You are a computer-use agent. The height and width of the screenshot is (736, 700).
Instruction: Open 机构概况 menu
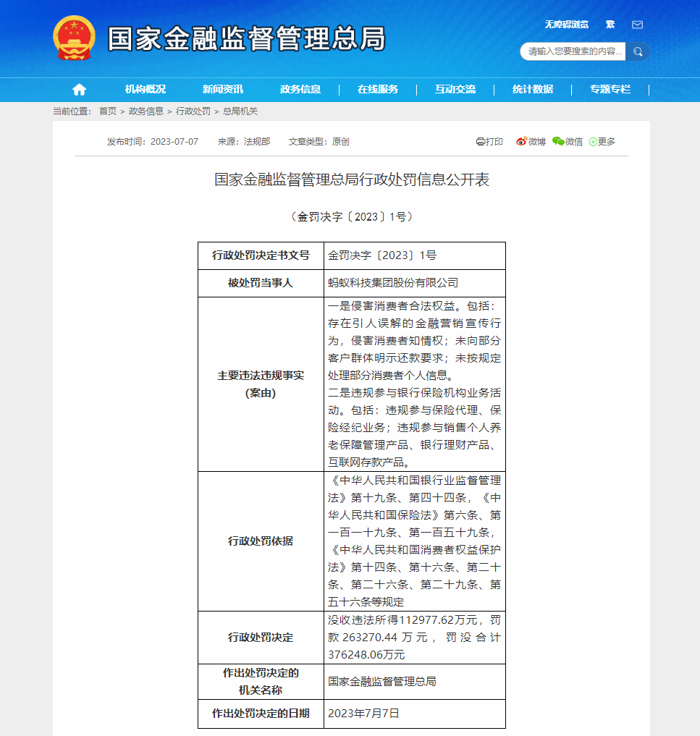tap(145, 89)
